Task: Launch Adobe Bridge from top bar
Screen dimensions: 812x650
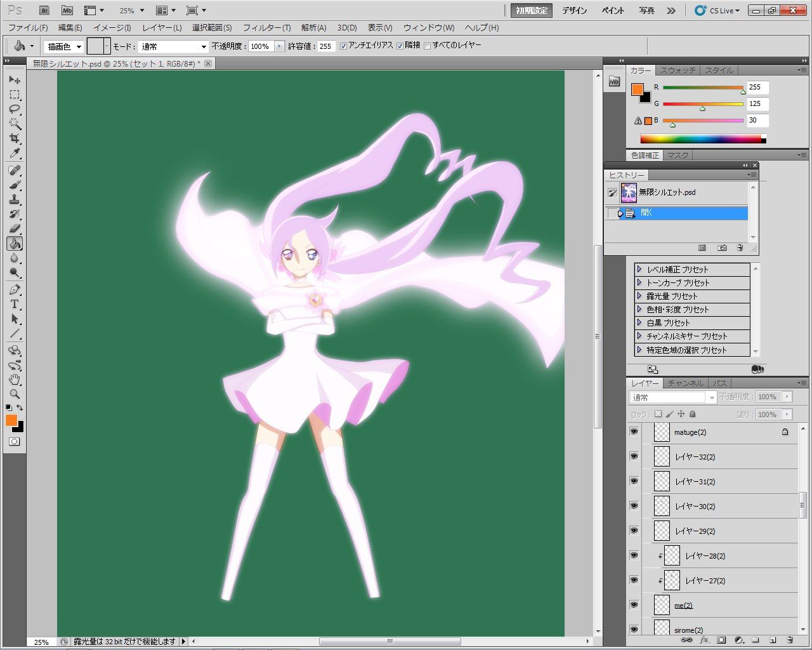Action: [x=44, y=11]
